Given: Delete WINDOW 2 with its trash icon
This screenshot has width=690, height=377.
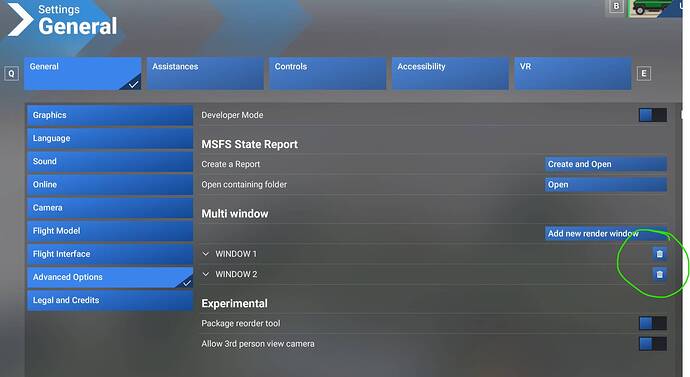Looking at the screenshot, I should click(659, 275).
